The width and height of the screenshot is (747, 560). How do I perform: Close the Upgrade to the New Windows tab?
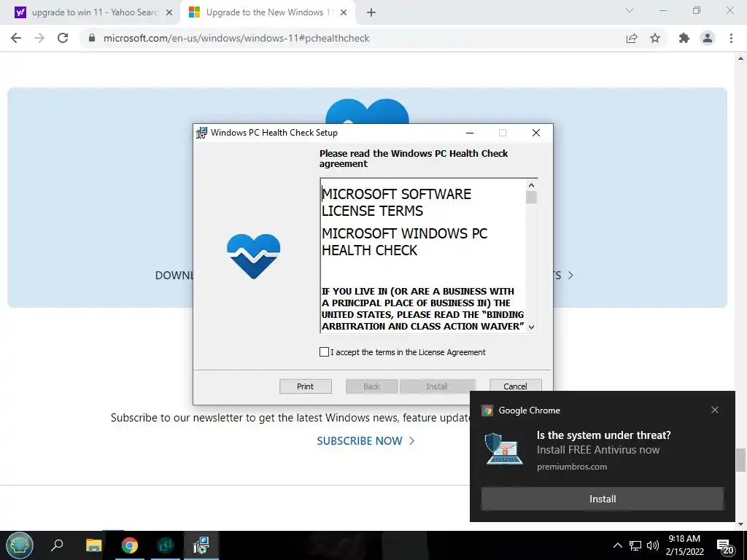(344, 13)
